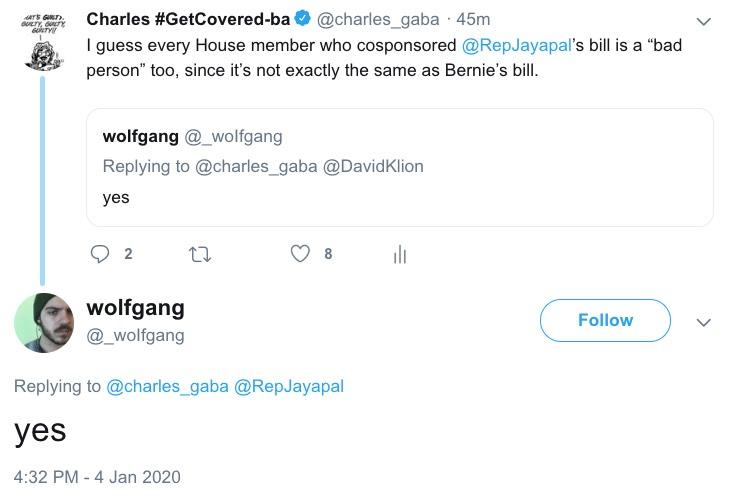The width and height of the screenshot is (731, 500).
Task: Click the 4:32 PM - 4 Jan 2020 timestamp
Action: (x=97, y=476)
